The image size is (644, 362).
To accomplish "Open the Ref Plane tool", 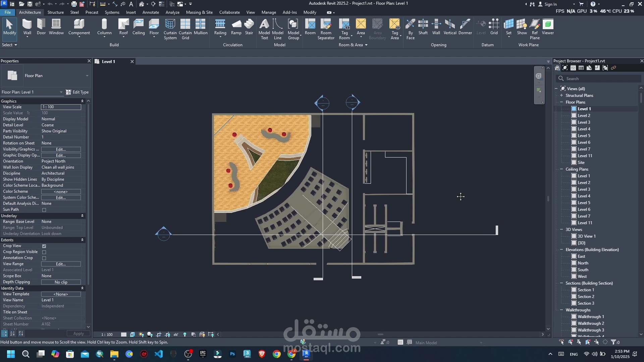I will click(x=535, y=29).
